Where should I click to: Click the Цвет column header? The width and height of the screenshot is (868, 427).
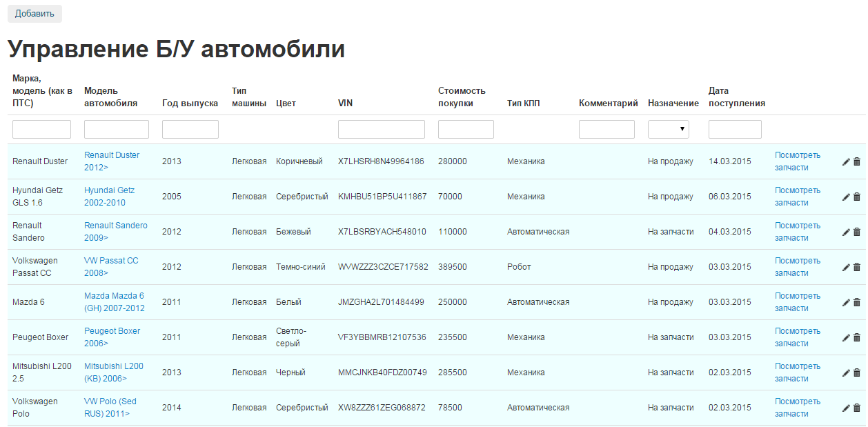click(x=286, y=103)
